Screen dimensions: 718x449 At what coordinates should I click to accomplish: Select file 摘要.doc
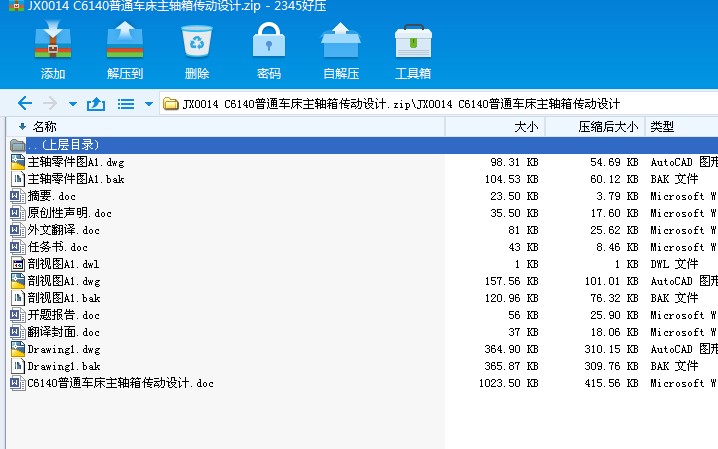pyautogui.click(x=52, y=196)
